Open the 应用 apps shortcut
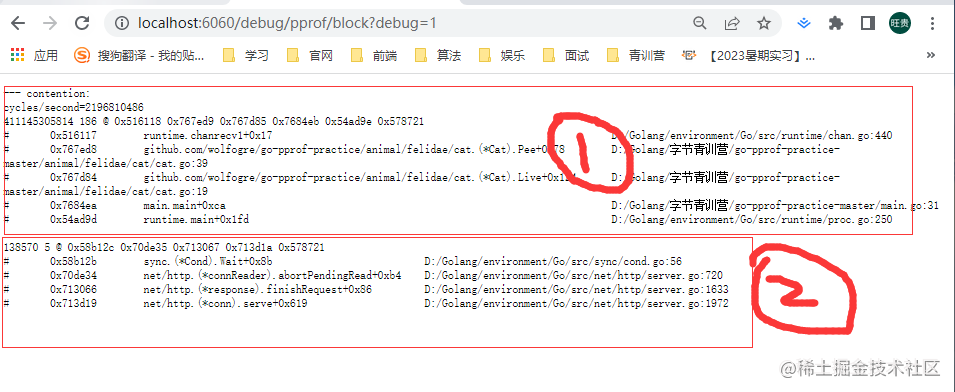 [34, 56]
